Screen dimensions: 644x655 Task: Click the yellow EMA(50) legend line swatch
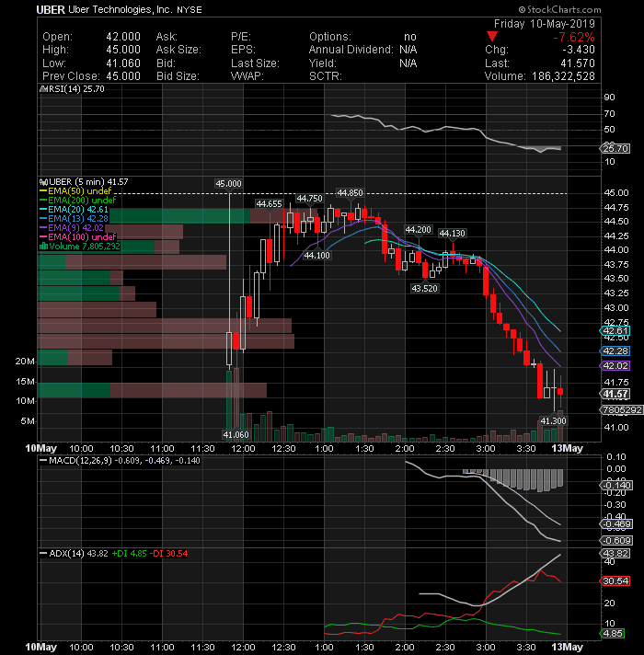click(43, 191)
